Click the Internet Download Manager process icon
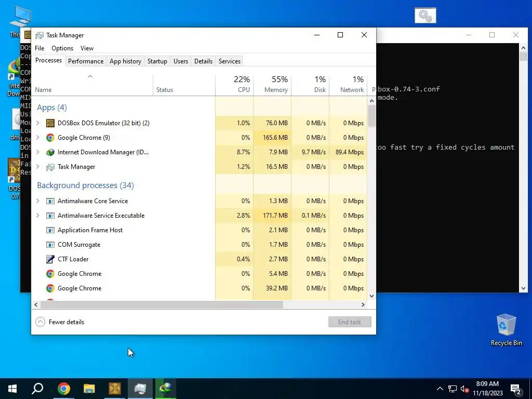532x399 pixels. [x=50, y=152]
